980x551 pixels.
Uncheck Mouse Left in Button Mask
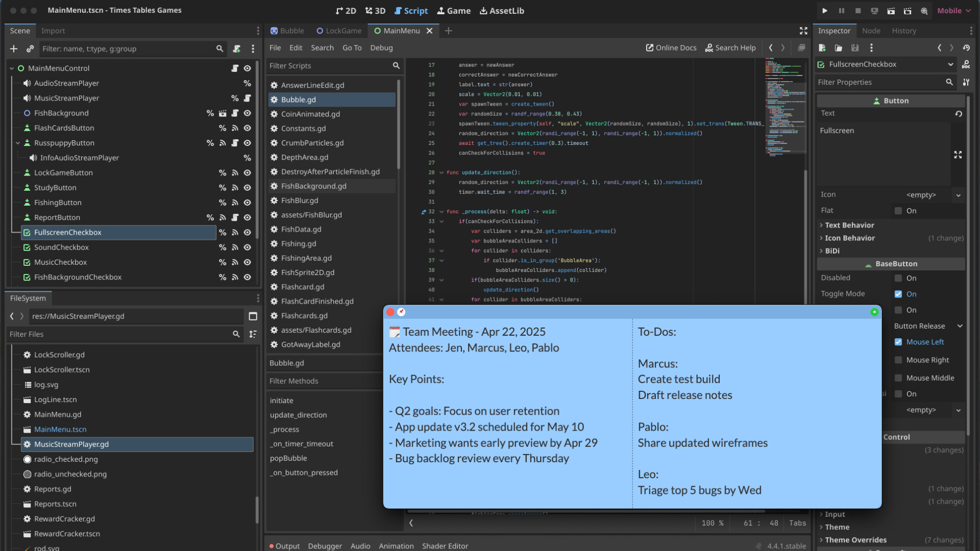pyautogui.click(x=898, y=342)
